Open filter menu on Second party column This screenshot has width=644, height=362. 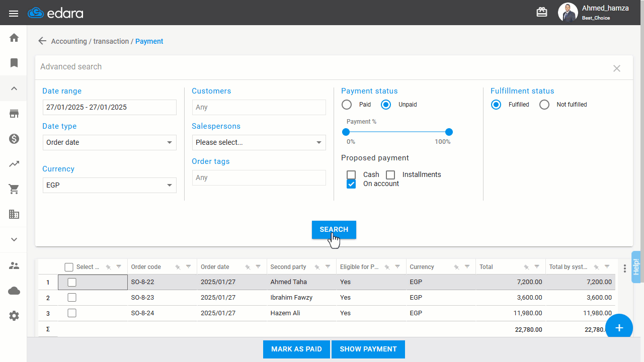point(328,266)
